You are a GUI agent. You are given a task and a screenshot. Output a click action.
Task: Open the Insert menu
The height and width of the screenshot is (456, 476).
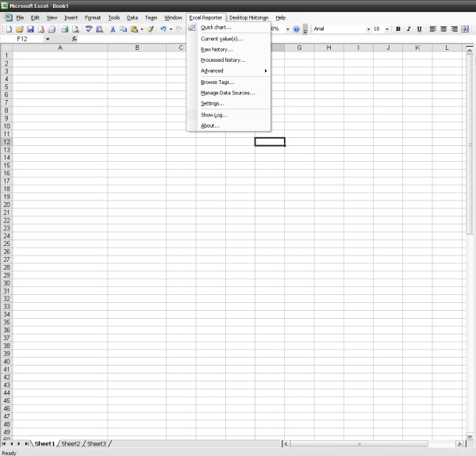[x=71, y=17]
